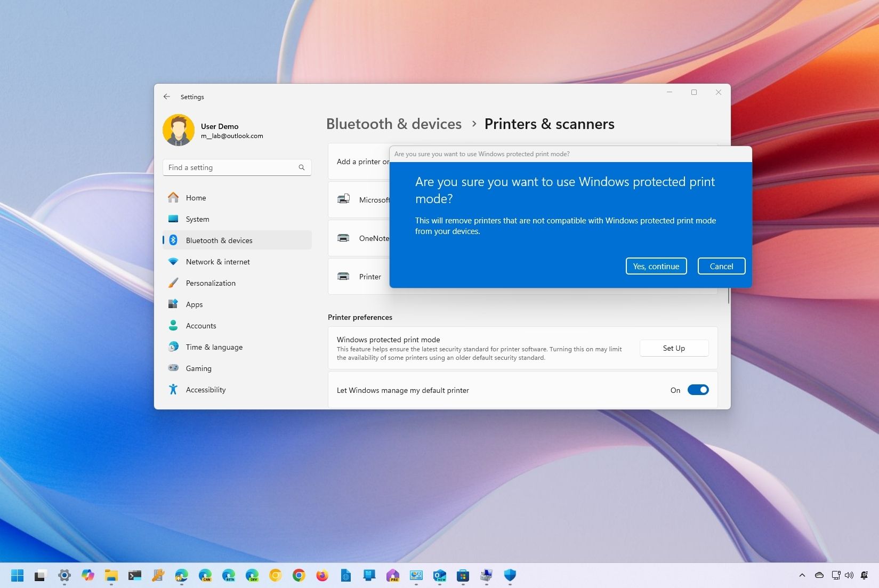Select the Apps sidebar icon

173,304
